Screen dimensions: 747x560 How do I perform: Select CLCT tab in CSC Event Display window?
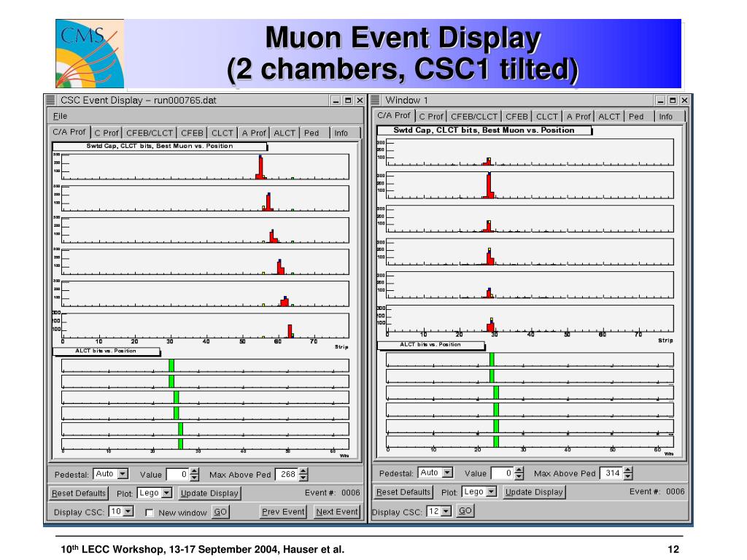click(222, 133)
